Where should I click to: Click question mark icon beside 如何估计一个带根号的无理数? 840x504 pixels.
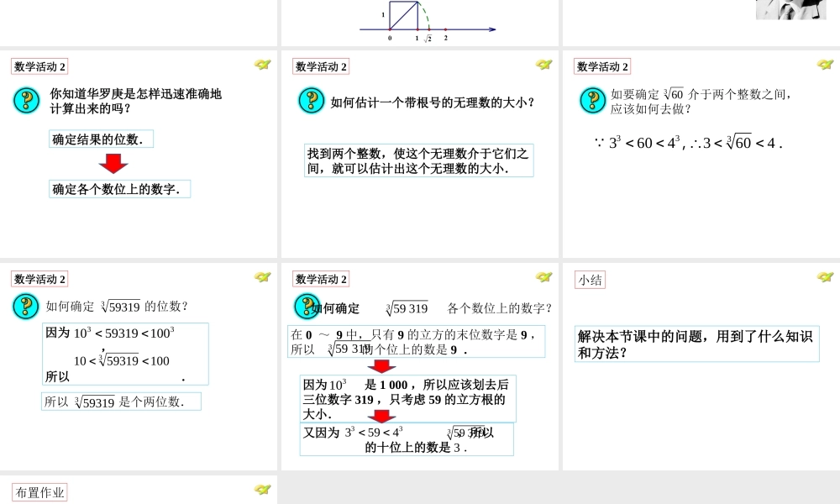(x=312, y=101)
